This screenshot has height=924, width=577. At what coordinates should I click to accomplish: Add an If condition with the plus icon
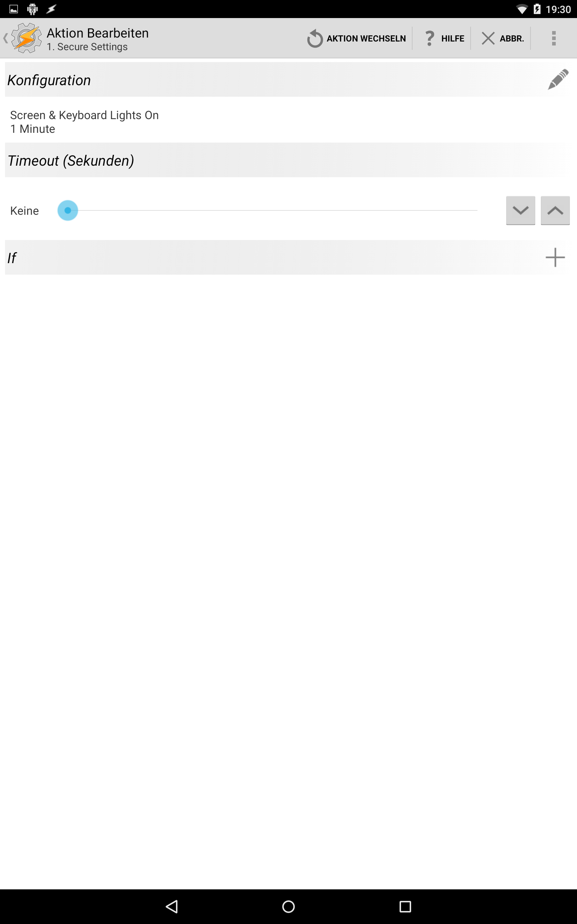click(555, 257)
